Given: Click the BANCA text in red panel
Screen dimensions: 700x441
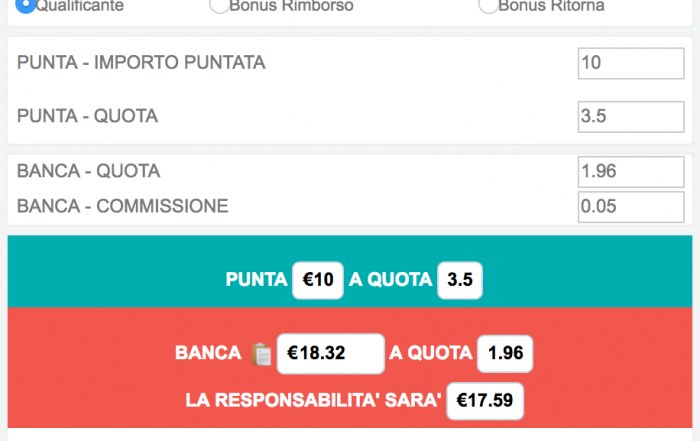Looking at the screenshot, I should [208, 353].
